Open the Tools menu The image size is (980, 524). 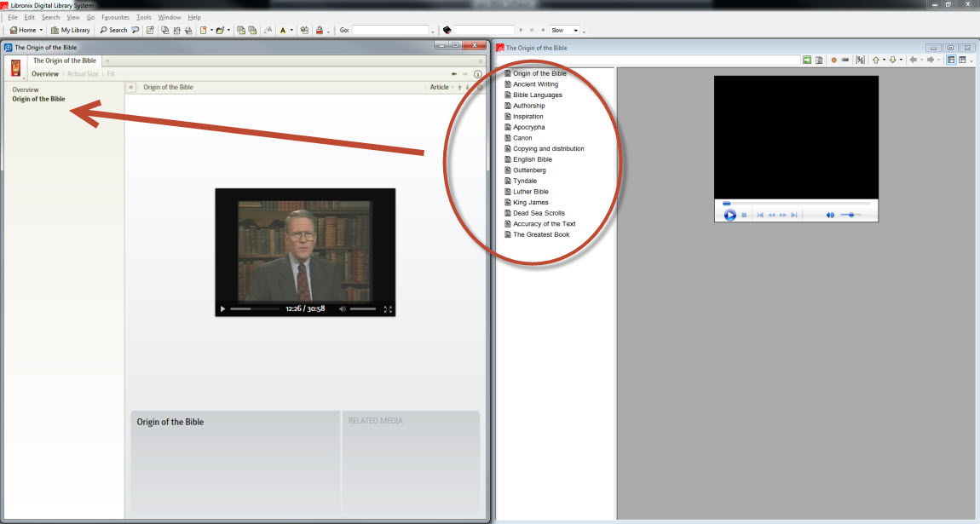(x=144, y=18)
